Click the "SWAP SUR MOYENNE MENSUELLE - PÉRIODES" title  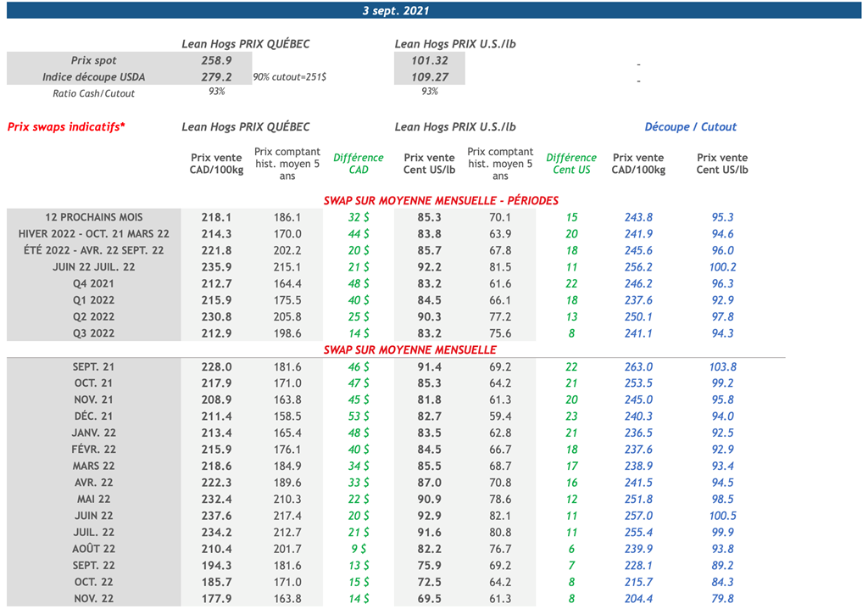click(441, 201)
